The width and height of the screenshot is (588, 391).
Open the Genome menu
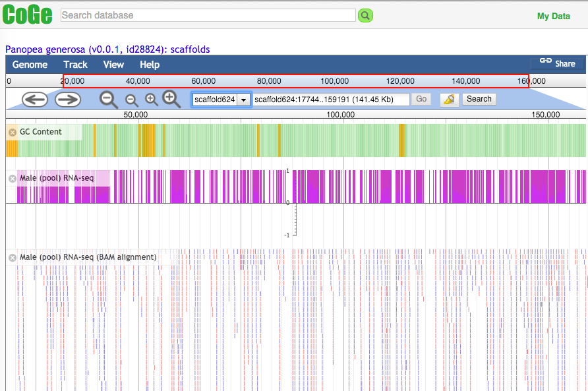pyautogui.click(x=30, y=65)
